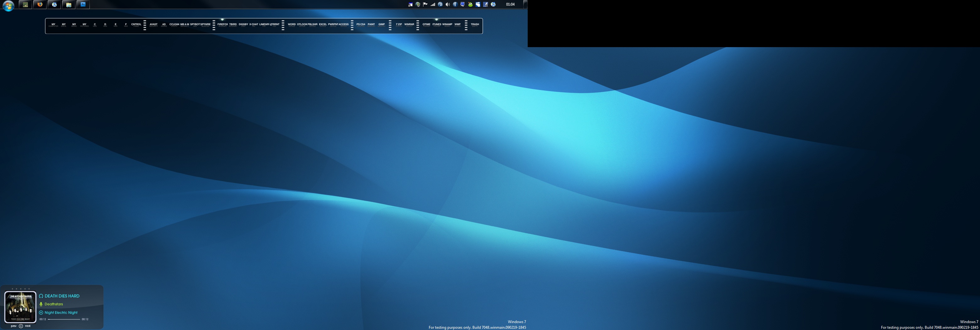Click the MySpace tray icon
The image size is (980, 330).
point(478,5)
